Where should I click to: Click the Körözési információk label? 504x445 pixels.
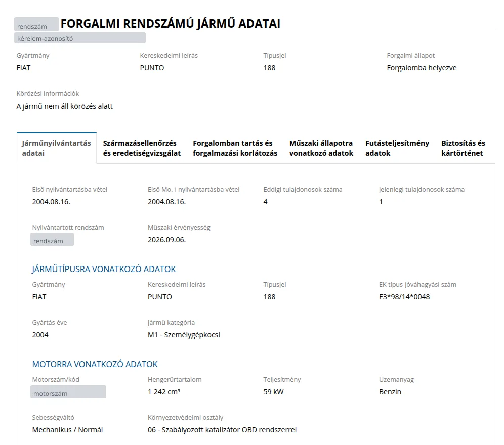pos(48,93)
